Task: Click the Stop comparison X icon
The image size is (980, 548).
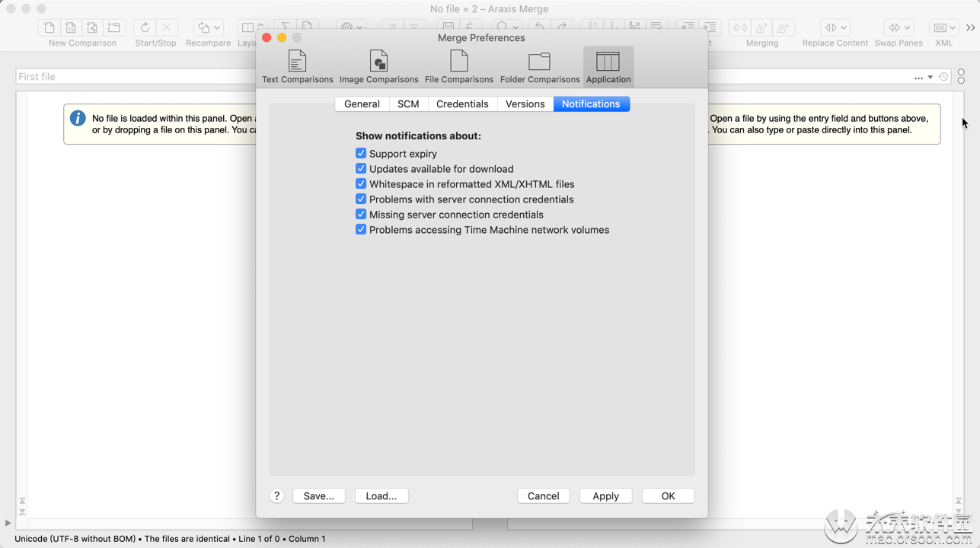Action: 167,27
